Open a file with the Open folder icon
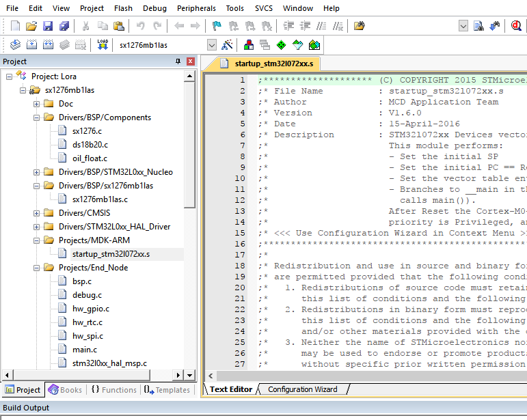527x420 pixels. pyautogui.click(x=31, y=26)
